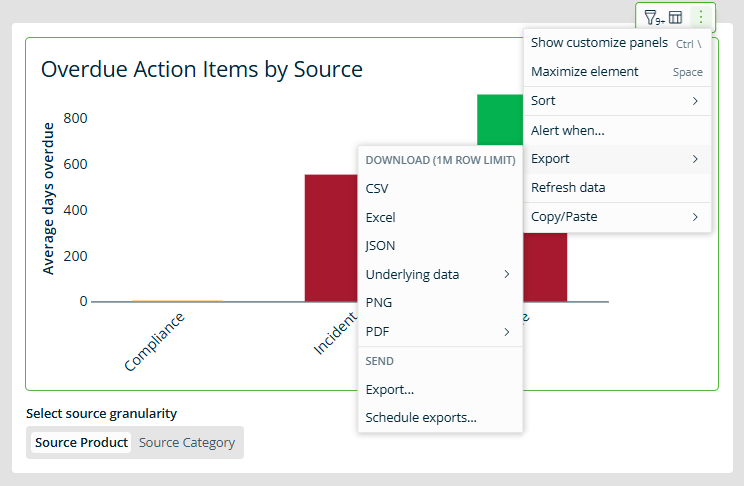Open the filters funnel icon
This screenshot has height=486, width=744.
[653, 17]
